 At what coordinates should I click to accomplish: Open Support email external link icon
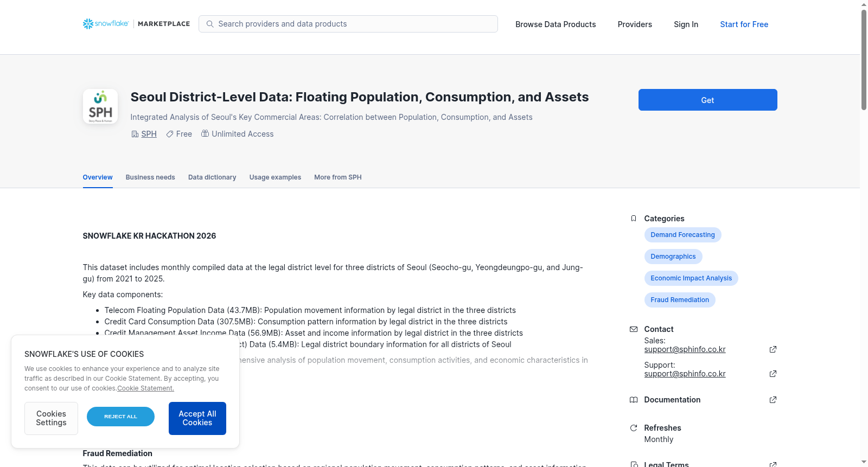(773, 374)
